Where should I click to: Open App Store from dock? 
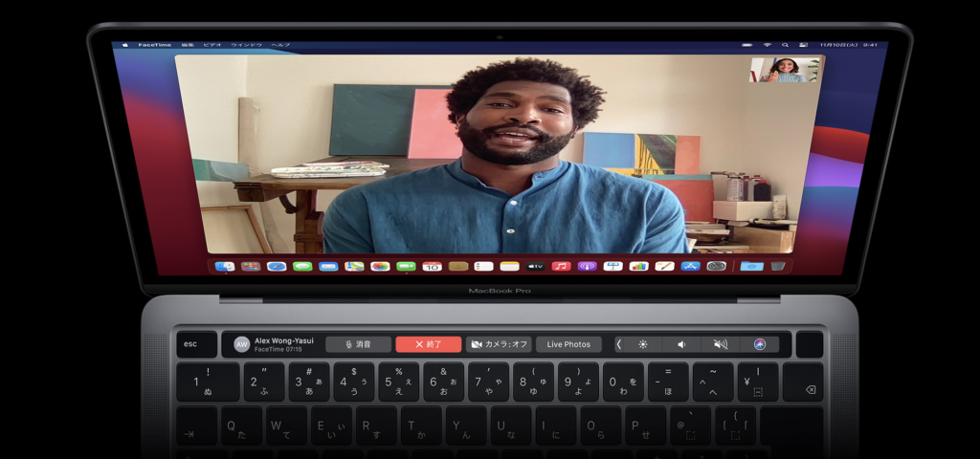pyautogui.click(x=691, y=266)
